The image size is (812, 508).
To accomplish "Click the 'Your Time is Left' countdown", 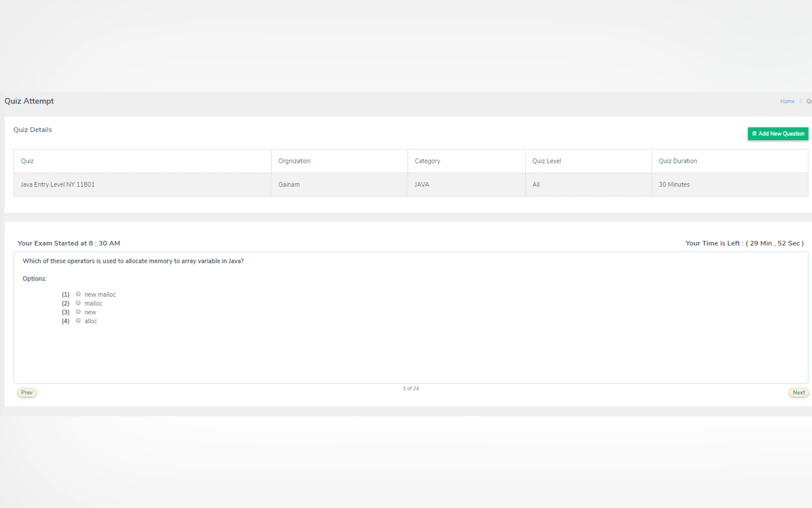I will pos(744,243).
